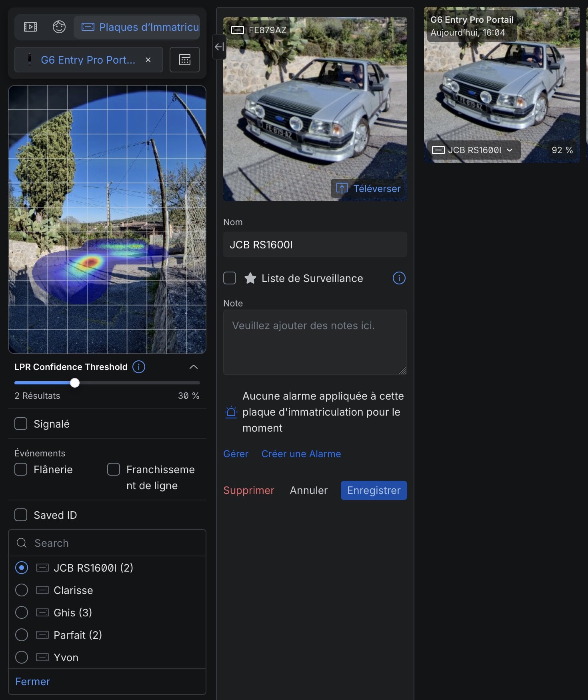Click the LPR Confidence Threshold info icon

[139, 367]
